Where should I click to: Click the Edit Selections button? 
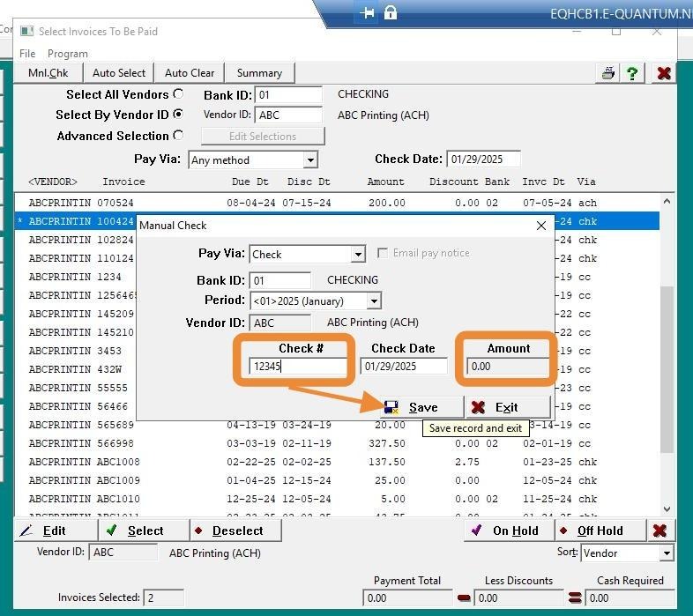point(263,136)
